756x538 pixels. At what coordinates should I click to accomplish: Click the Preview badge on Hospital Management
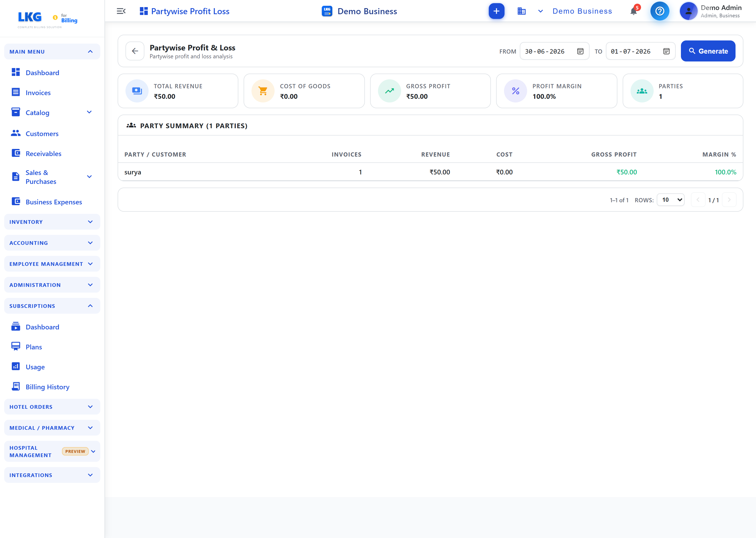click(x=75, y=451)
